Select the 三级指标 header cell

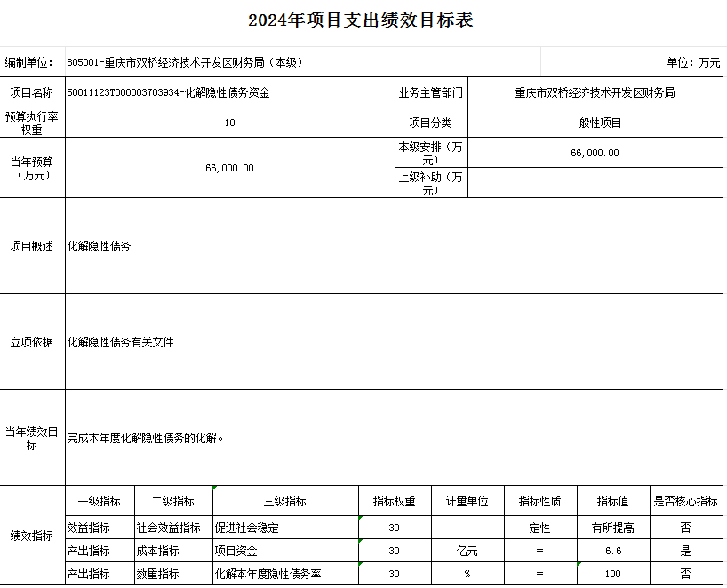pos(285,501)
